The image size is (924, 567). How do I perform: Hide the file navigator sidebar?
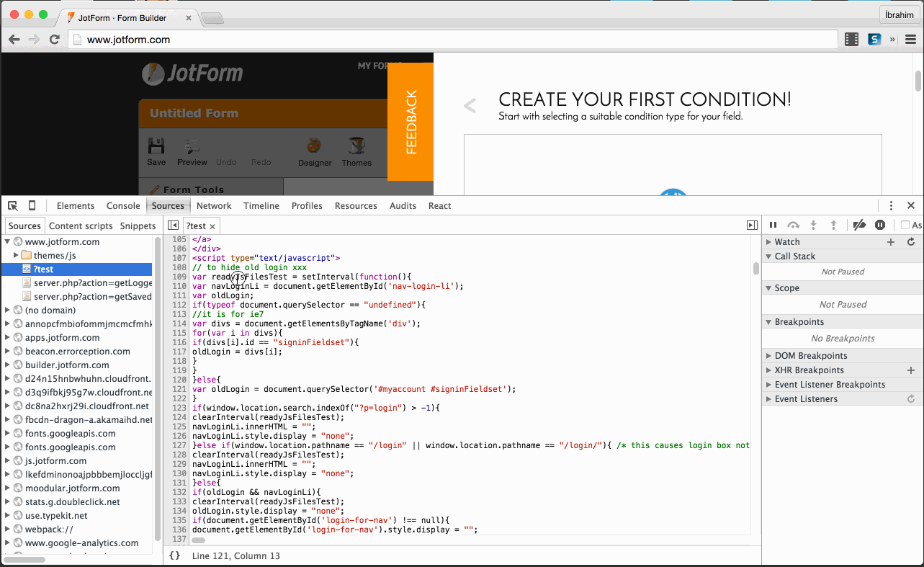point(173,226)
